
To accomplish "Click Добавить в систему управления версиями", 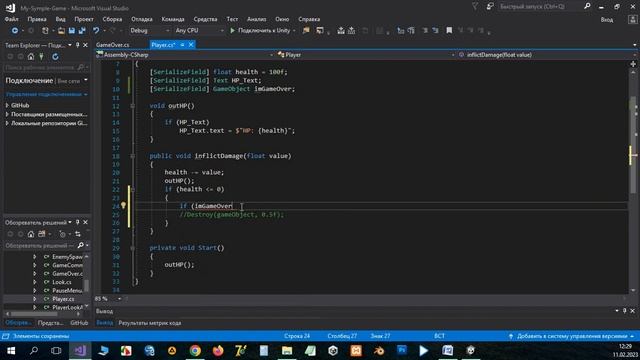I will (x=572, y=336).
